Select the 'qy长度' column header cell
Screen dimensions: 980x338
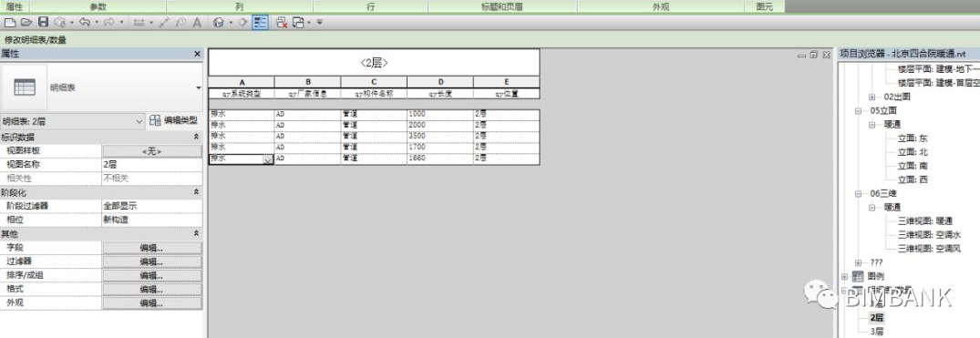tap(440, 94)
